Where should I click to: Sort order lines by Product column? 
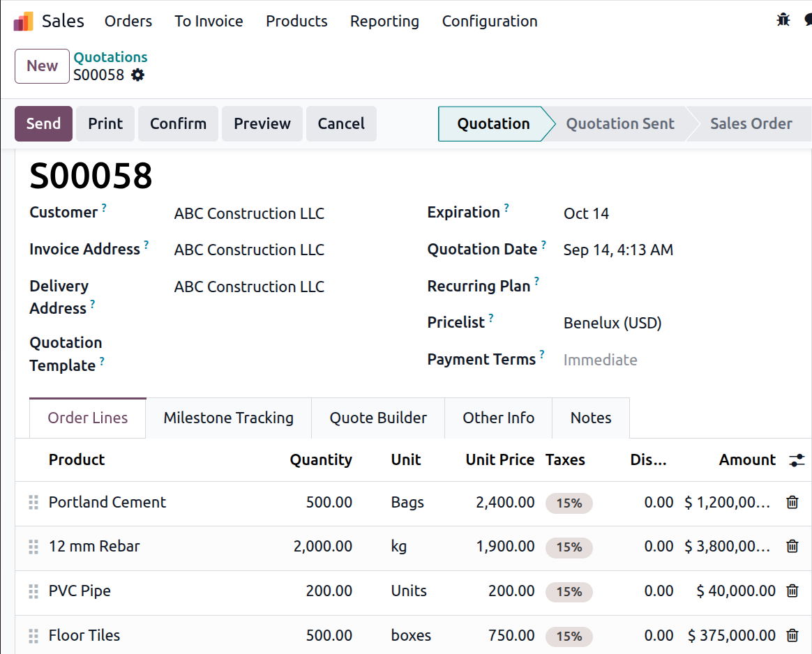[77, 460]
